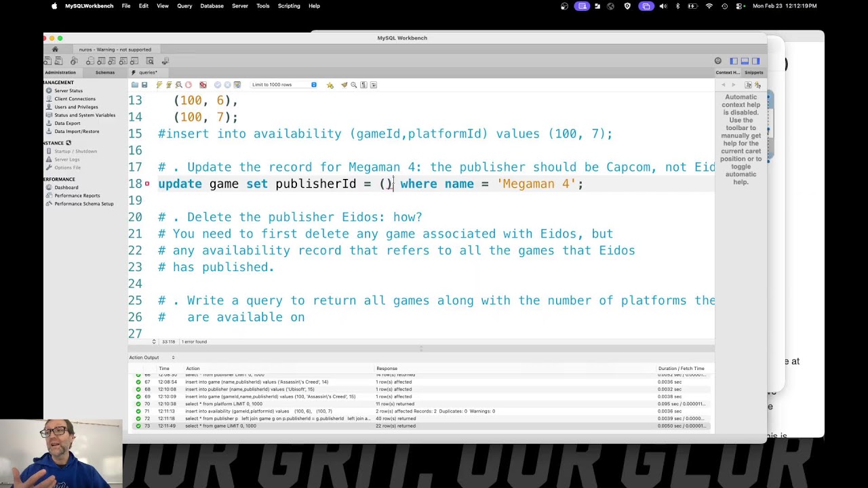This screenshot has height=488, width=868.
Task: Place the caret in the line 18 update statement
Action: click(370, 184)
